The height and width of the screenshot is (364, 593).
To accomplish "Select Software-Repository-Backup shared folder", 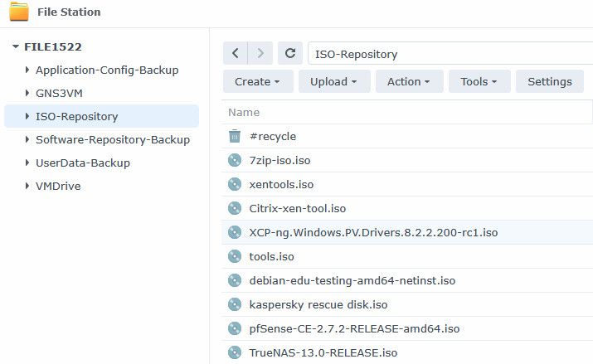I will (112, 140).
